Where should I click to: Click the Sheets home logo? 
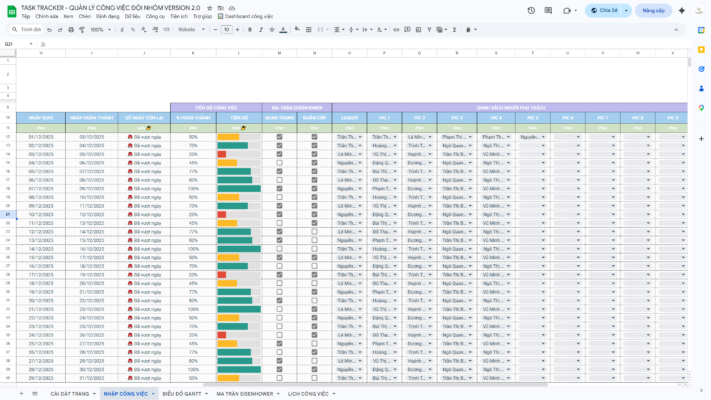[12, 11]
